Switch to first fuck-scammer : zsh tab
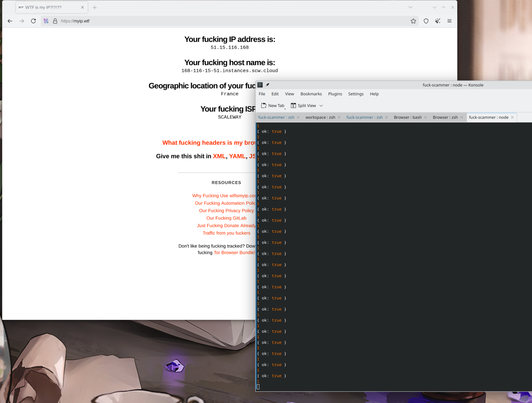 click(x=276, y=117)
